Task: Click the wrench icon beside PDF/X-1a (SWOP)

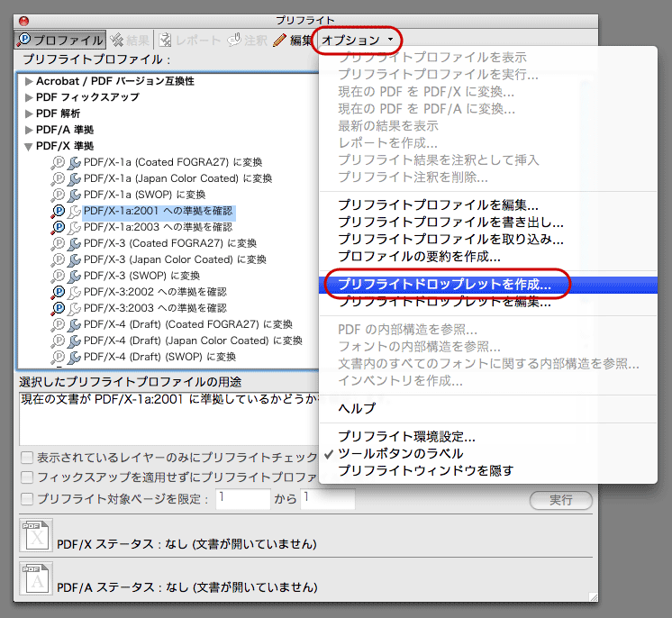Action: click(74, 195)
